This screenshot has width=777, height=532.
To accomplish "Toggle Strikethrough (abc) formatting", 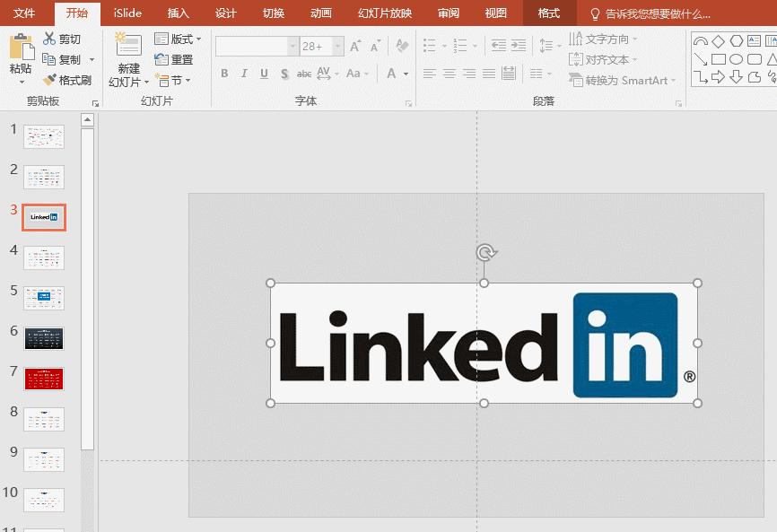I will click(304, 74).
